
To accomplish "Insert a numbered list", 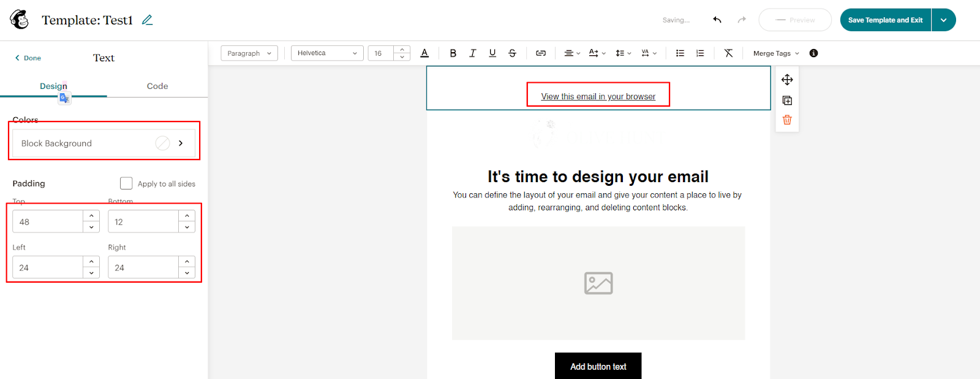I will pos(700,53).
